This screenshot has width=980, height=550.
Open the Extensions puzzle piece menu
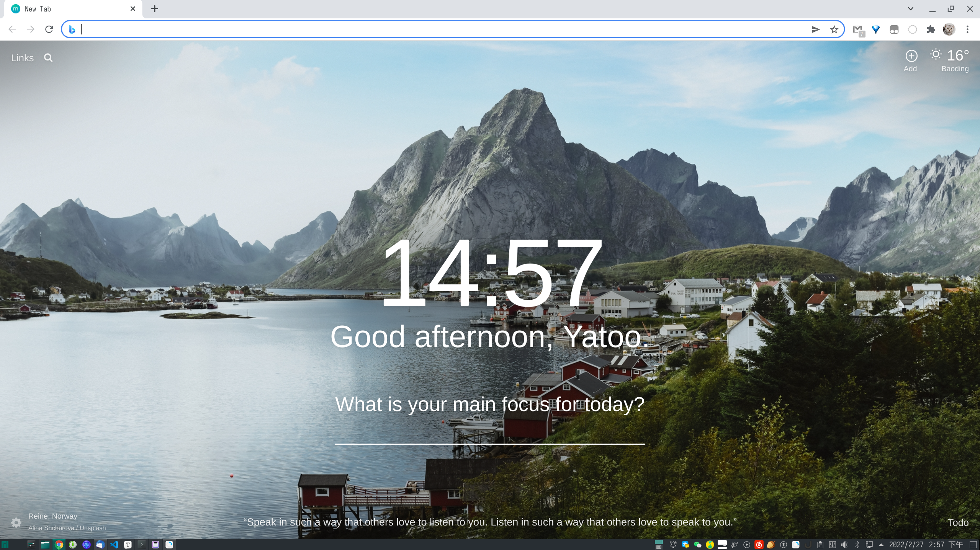tap(931, 29)
